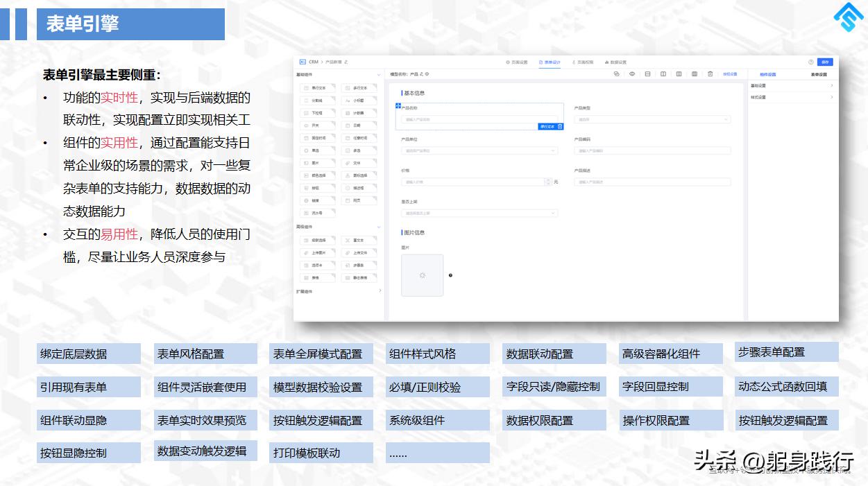This screenshot has width=868, height=486.
Task: Click the image upload placeholder box
Action: 422,275
